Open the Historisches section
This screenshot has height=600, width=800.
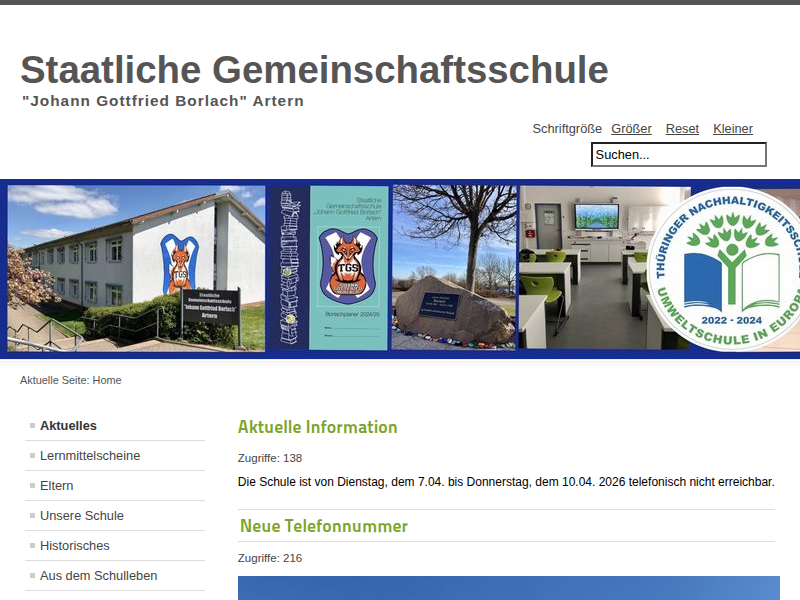tap(75, 546)
